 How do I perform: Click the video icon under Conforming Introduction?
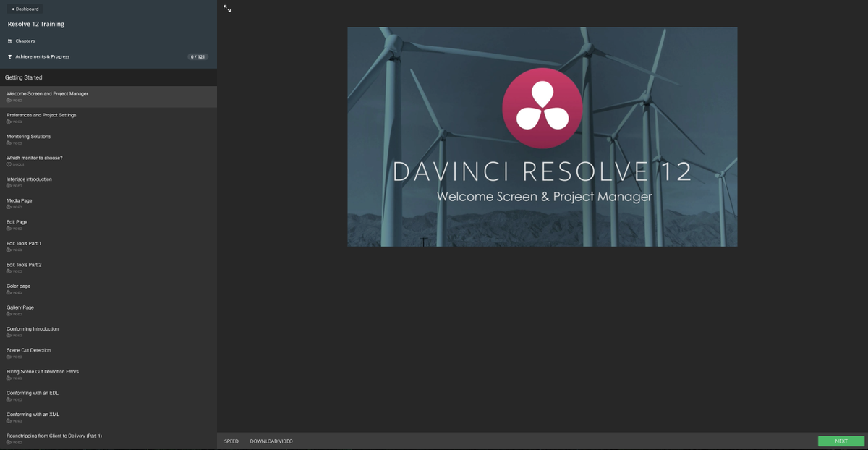coord(9,335)
